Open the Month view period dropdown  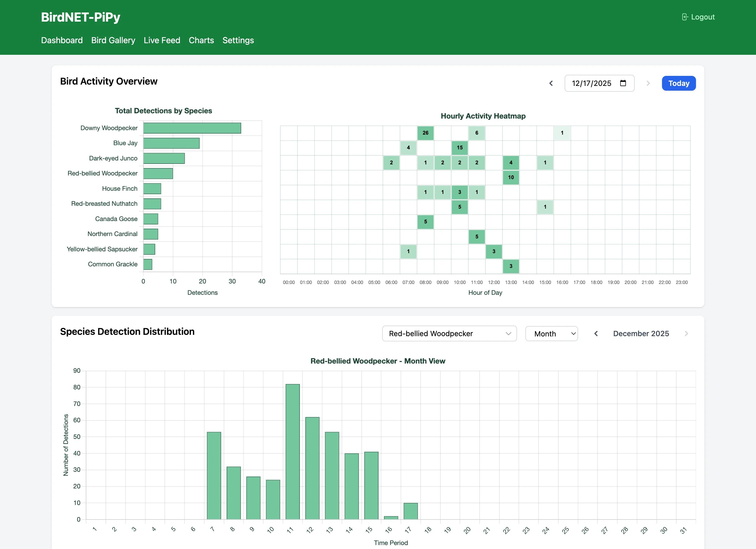pos(551,334)
